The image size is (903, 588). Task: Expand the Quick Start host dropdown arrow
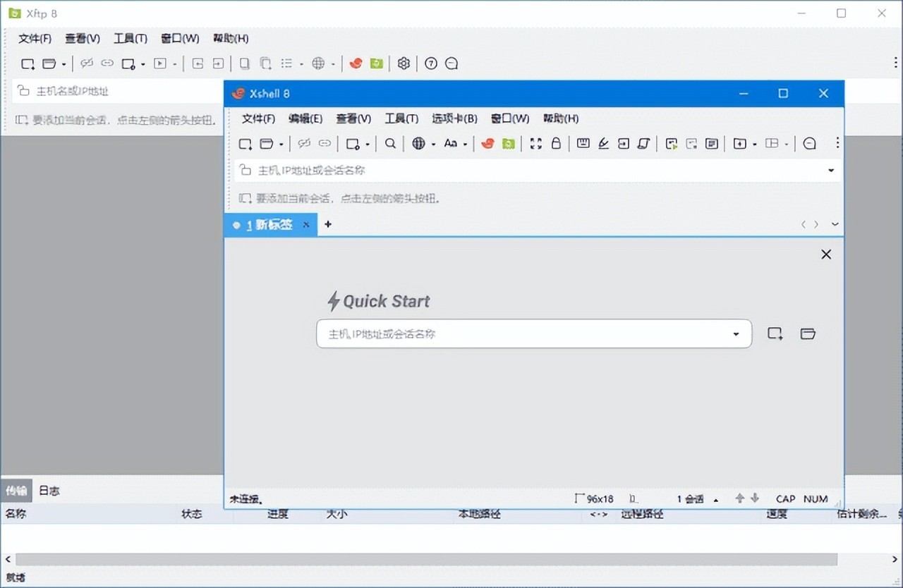click(737, 334)
